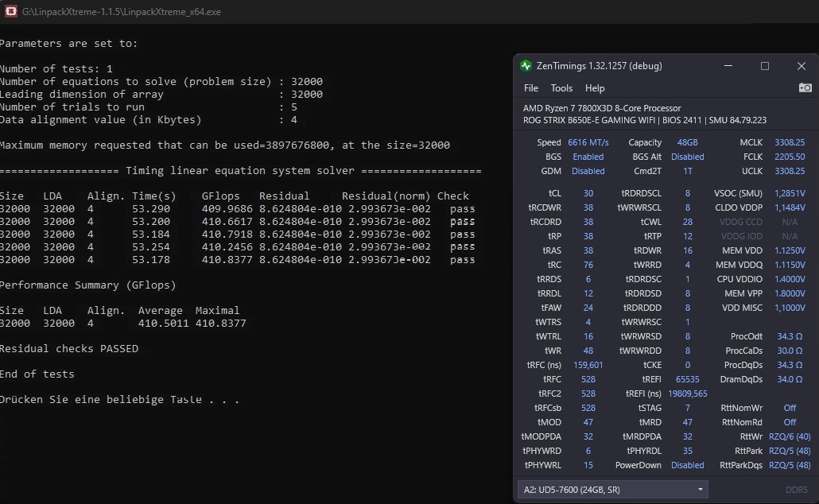This screenshot has width=819, height=504.
Task: Expand the A2: UD5-7600 module dropdown
Action: (x=613, y=490)
